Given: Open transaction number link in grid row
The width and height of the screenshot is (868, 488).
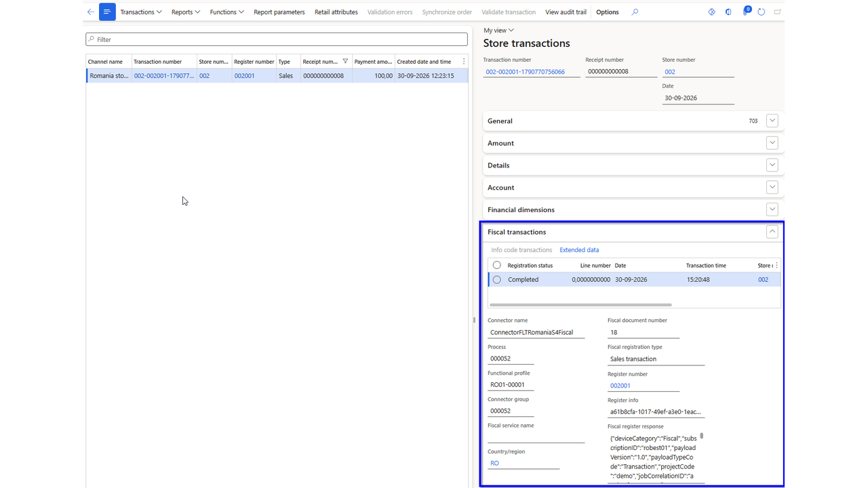Looking at the screenshot, I should pyautogui.click(x=164, y=76).
